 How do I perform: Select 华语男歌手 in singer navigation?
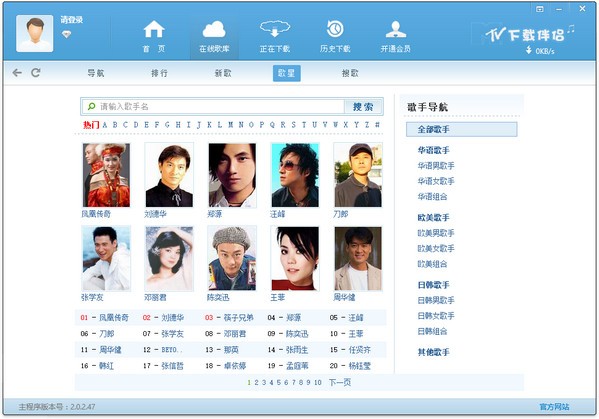(x=436, y=166)
